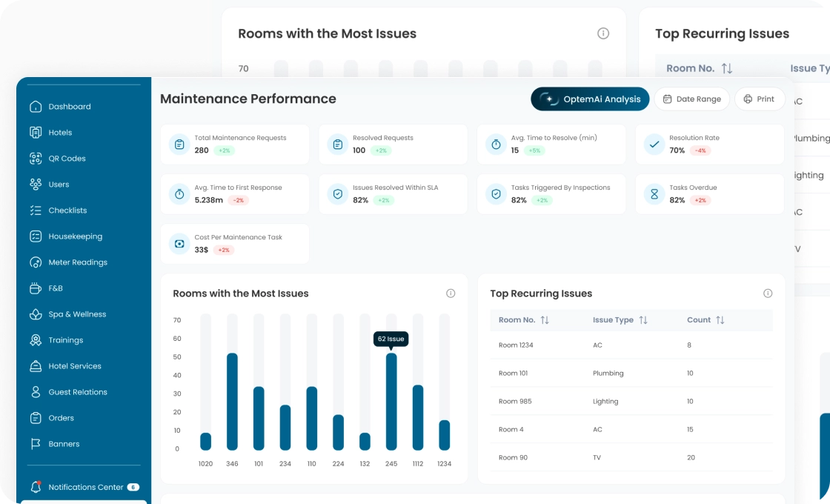Click the Spa & Wellness lotus icon

[36, 314]
